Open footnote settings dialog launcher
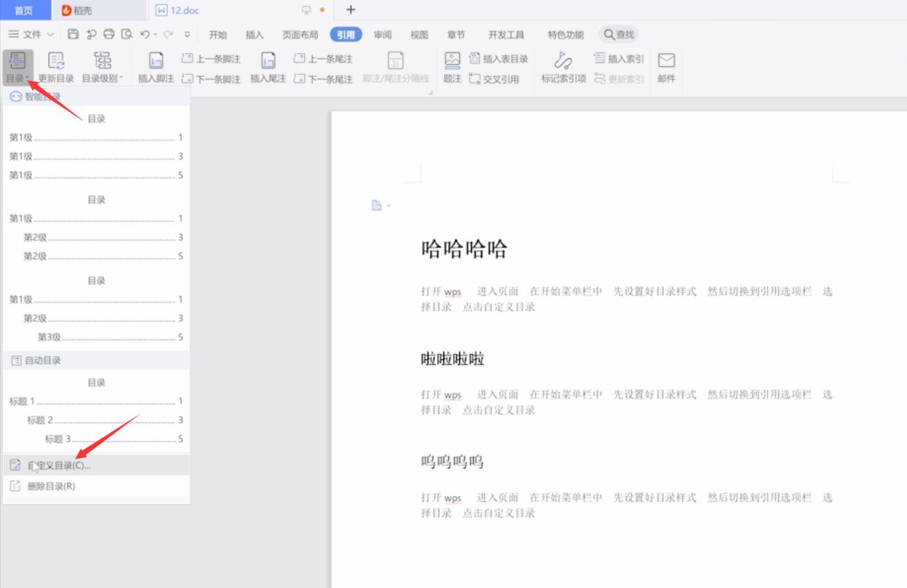This screenshot has height=588, width=907. click(x=430, y=93)
